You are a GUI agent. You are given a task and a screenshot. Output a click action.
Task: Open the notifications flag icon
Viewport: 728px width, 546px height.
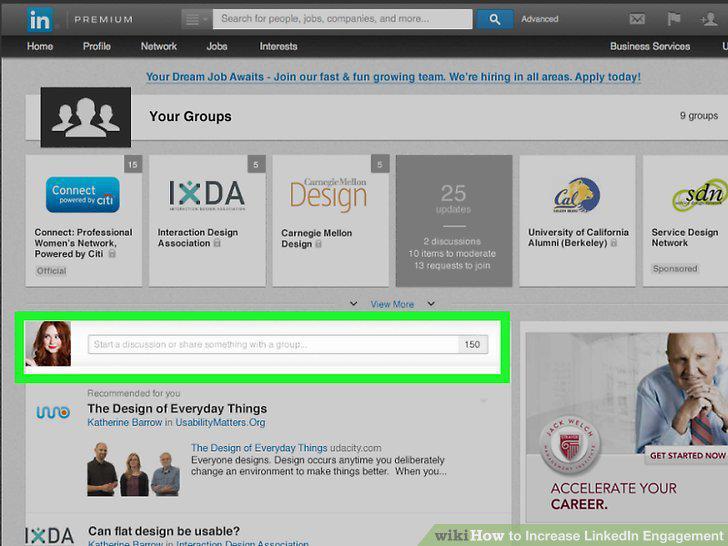click(673, 19)
